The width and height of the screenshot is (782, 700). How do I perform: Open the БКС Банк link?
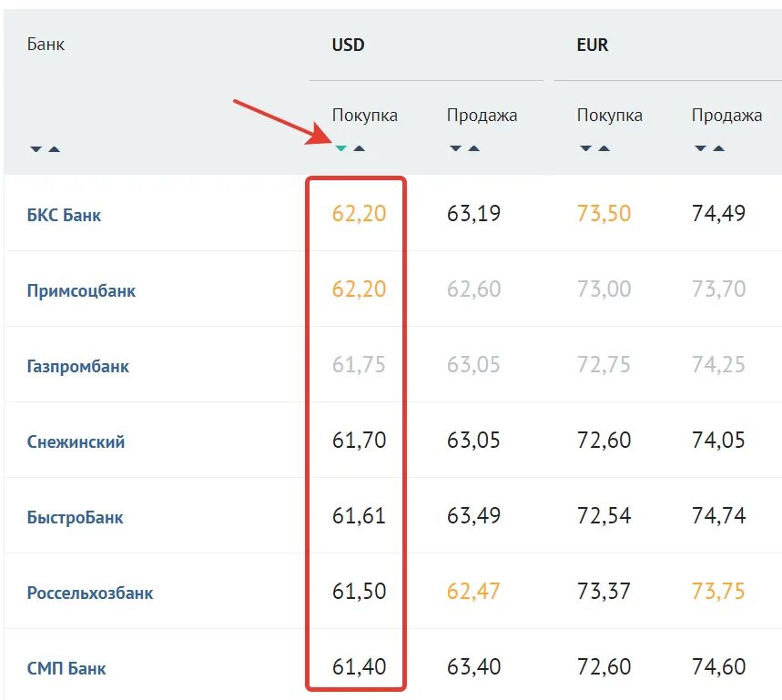(x=64, y=216)
